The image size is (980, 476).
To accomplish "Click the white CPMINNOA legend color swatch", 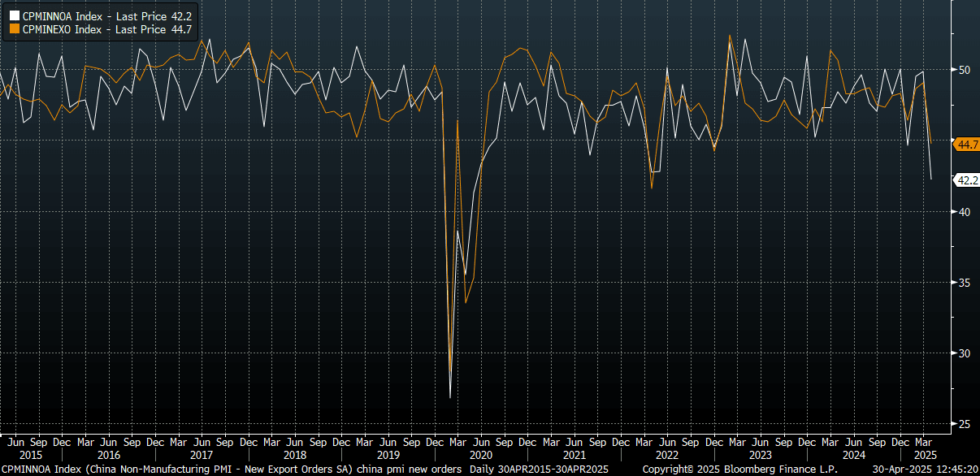I will tap(14, 15).
